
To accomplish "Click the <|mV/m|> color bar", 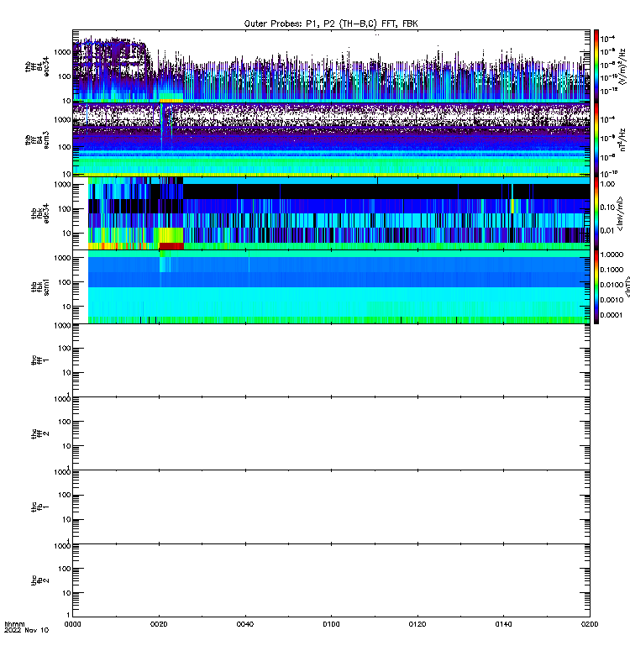I will click(596, 213).
